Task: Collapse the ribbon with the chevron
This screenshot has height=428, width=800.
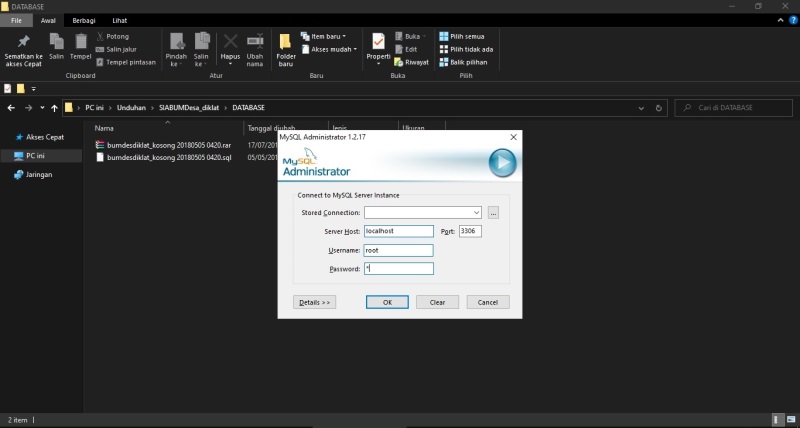Action: tap(781, 20)
